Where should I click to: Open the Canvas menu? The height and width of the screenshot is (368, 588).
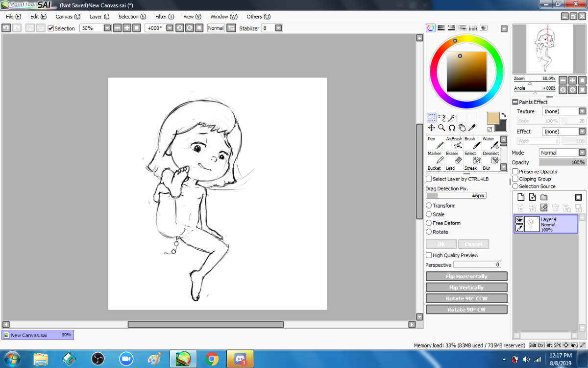68,17
